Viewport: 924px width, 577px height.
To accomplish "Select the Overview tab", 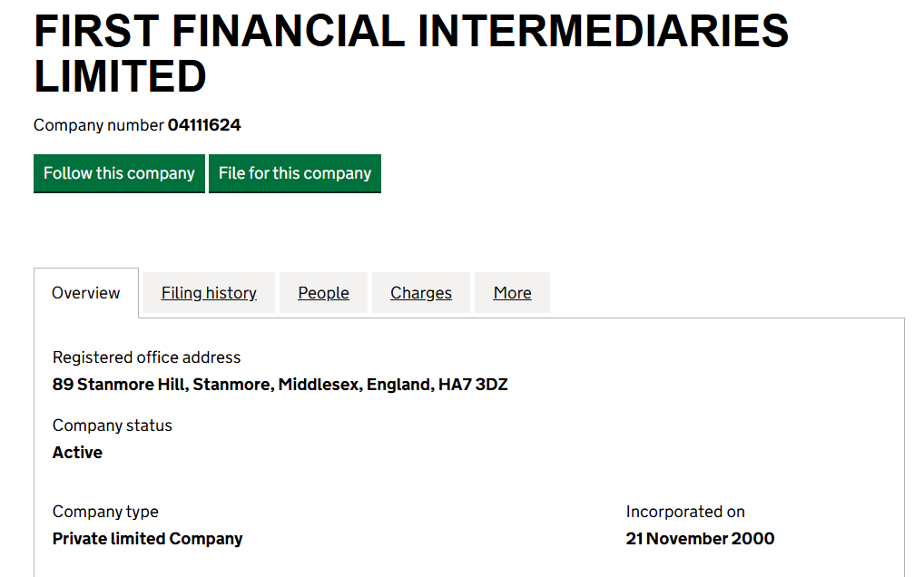I will click(86, 293).
